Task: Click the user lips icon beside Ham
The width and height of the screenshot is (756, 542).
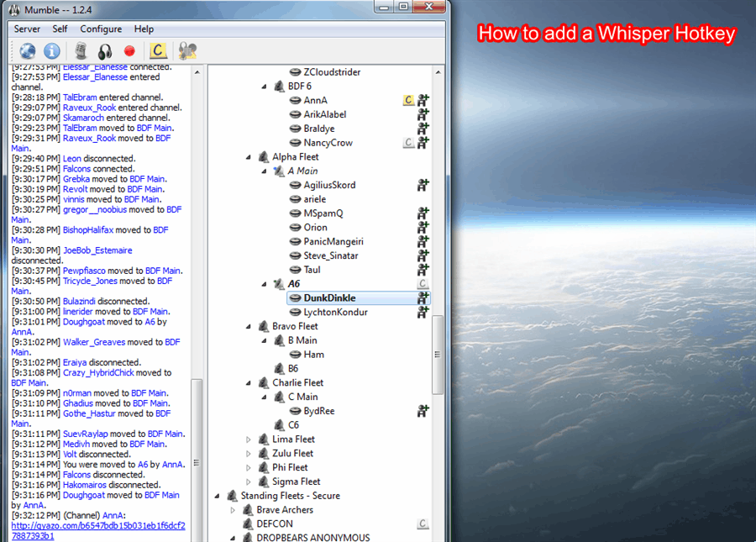Action: click(295, 355)
